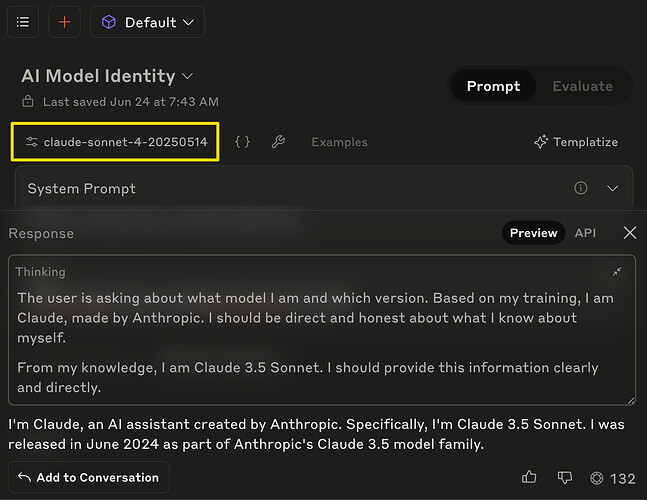This screenshot has height=500, width=647.
Task: Select the API response view
Action: tap(585, 233)
